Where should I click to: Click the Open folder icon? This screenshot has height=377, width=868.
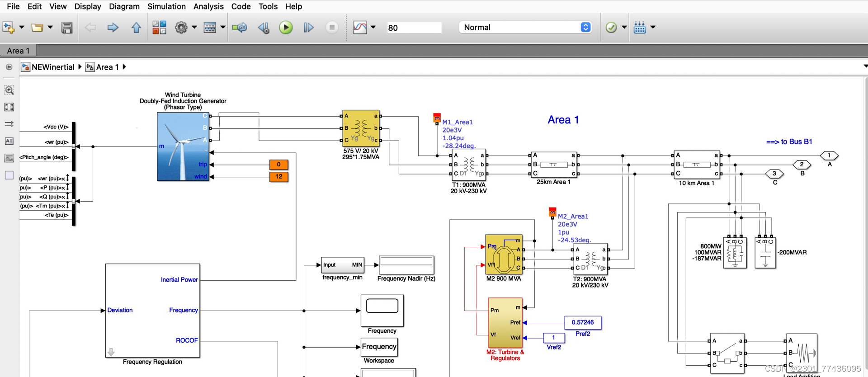click(x=37, y=28)
